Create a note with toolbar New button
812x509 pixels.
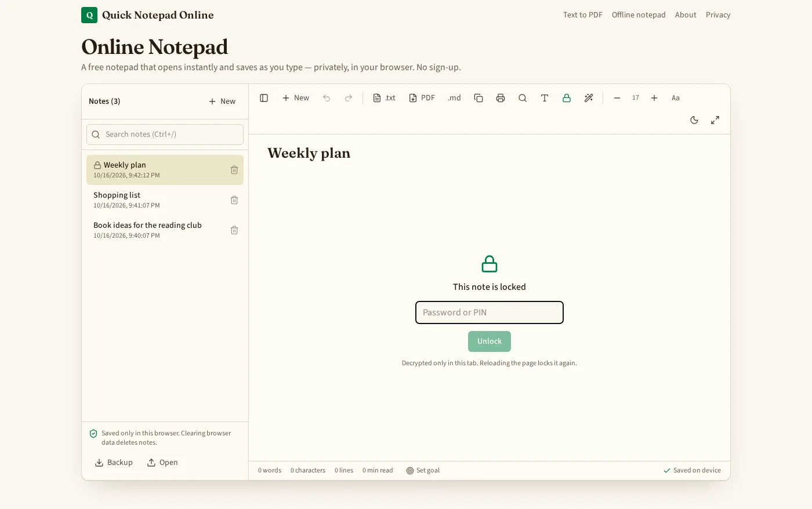[296, 98]
